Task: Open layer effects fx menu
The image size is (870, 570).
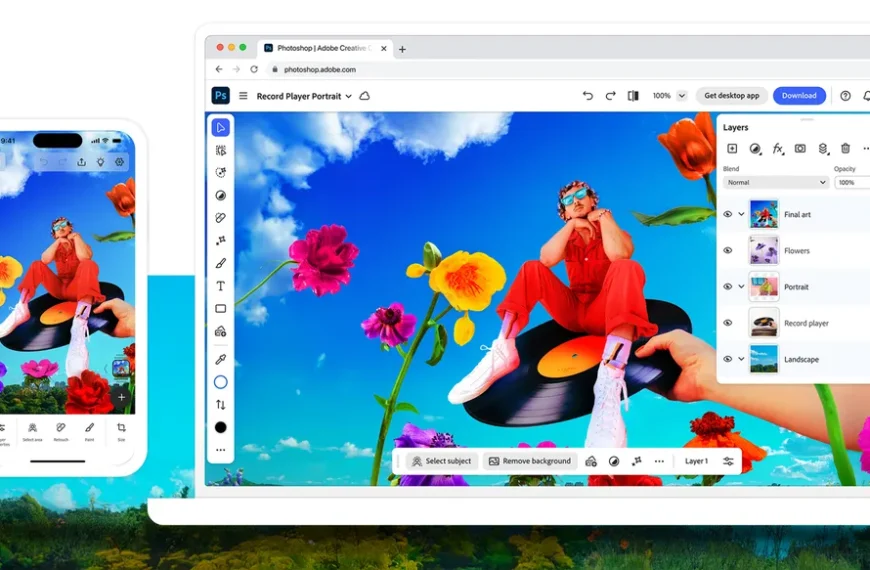Action: click(x=778, y=148)
